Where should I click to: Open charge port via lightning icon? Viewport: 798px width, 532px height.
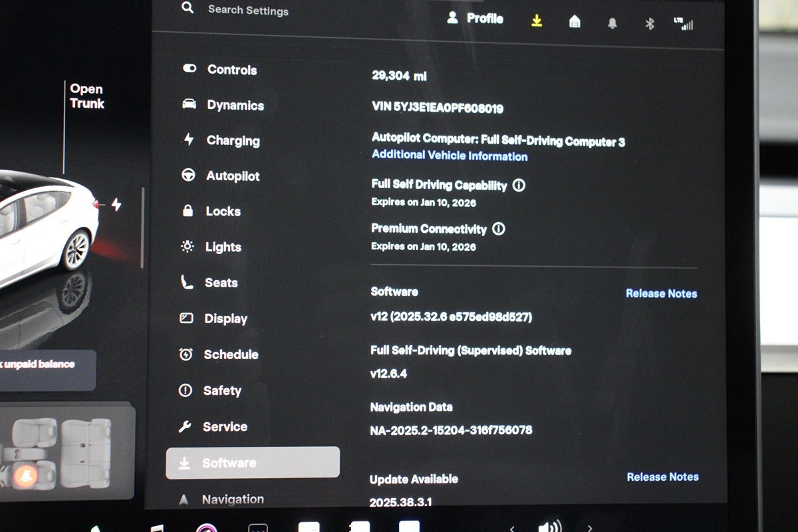click(116, 205)
